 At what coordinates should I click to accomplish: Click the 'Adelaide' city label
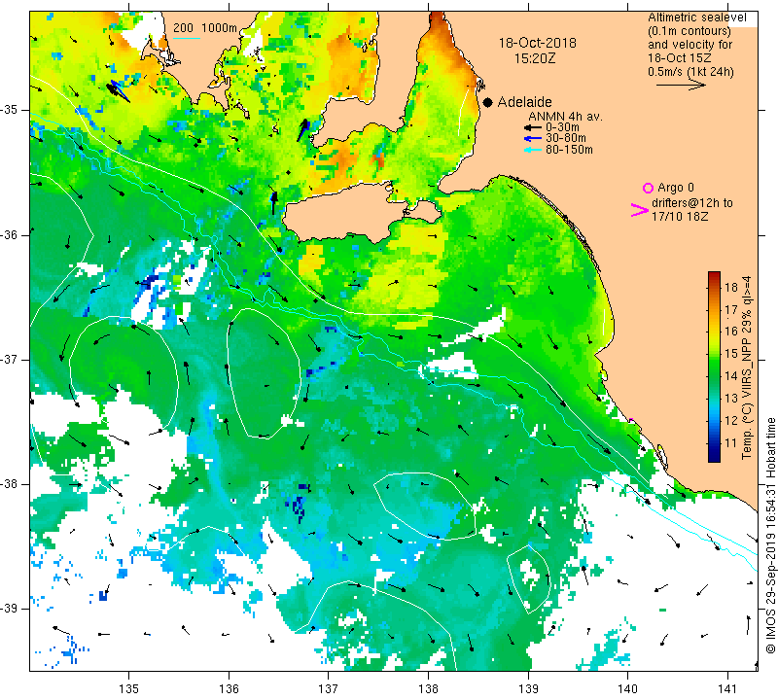(x=524, y=102)
